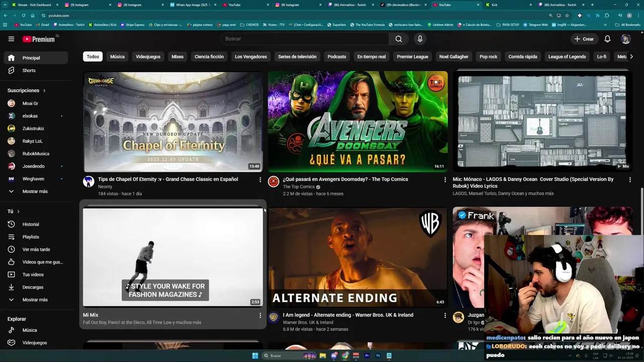The image size is (644, 362).
Task: Open options menu for Chapel Of Eternity video
Action: click(260, 179)
